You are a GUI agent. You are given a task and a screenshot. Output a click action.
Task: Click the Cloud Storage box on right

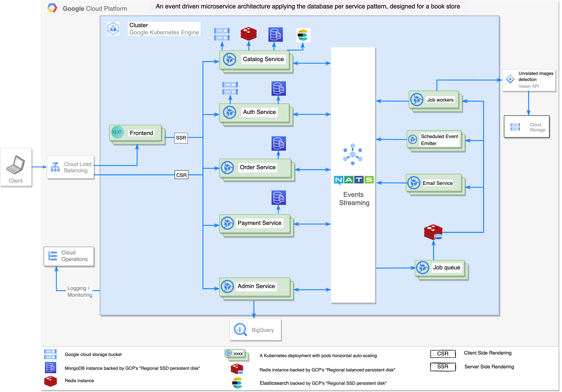point(526,127)
